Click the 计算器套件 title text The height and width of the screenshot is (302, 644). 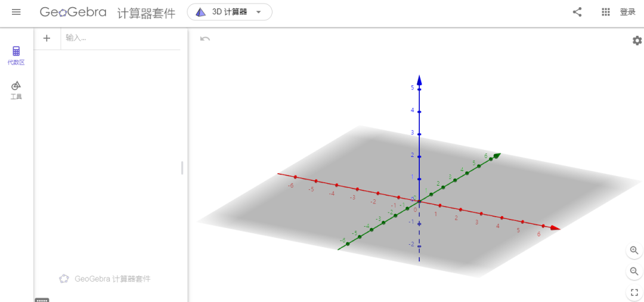tap(146, 13)
